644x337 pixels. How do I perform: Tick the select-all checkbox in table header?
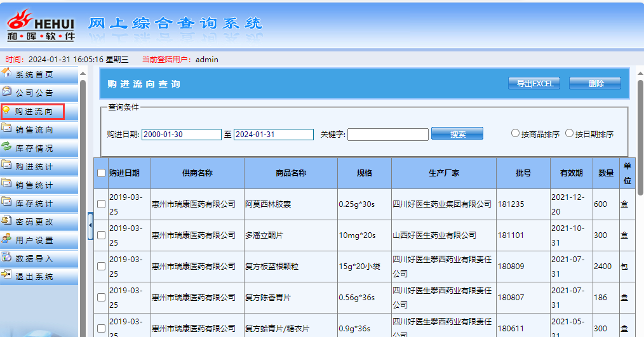[101, 173]
